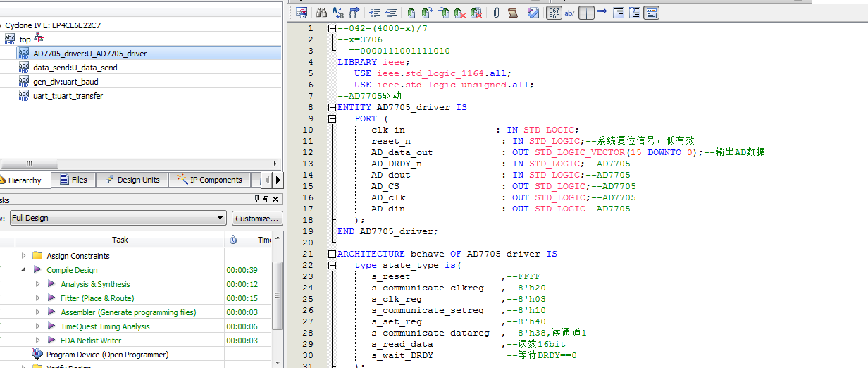
Task: Select Program Device (Open Programmer) task
Action: point(107,355)
